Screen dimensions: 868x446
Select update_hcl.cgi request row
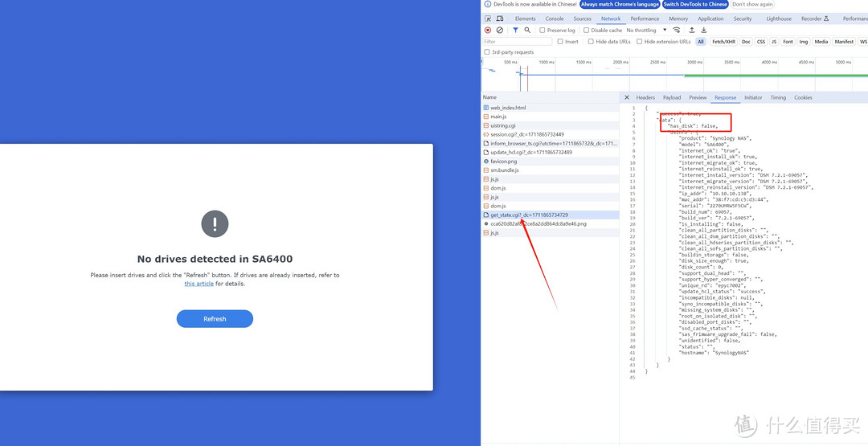coord(551,152)
